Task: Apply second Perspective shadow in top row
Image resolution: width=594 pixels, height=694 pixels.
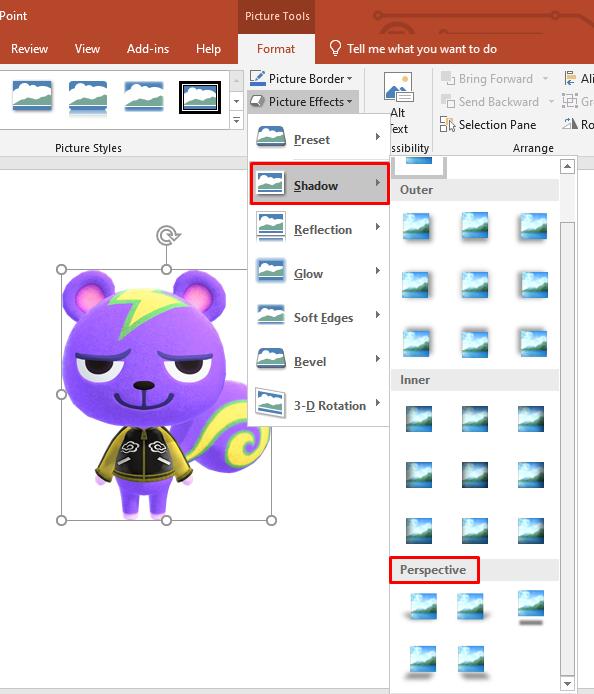Action: (473, 606)
